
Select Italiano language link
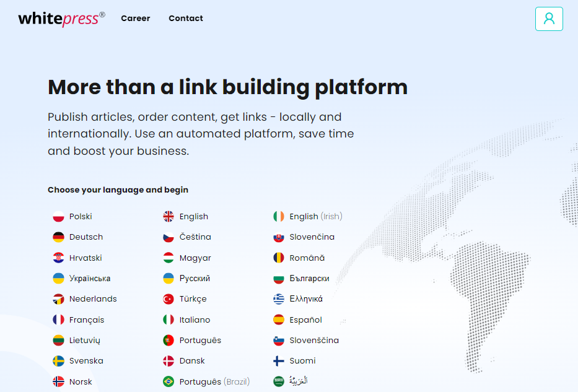(x=195, y=320)
